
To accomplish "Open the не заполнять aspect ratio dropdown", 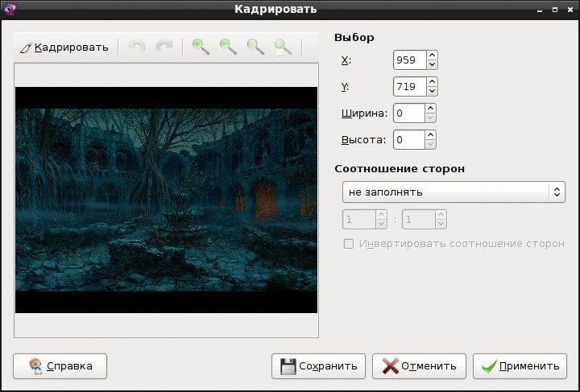I will coord(454,192).
